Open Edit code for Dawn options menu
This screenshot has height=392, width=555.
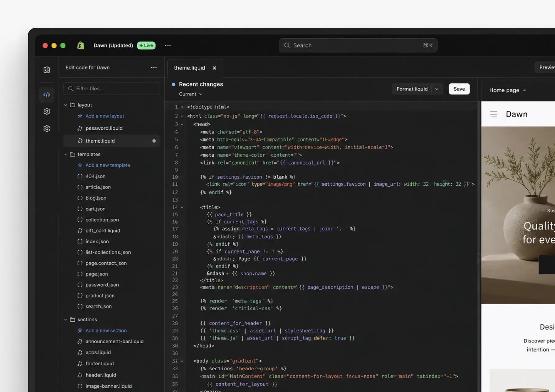click(154, 68)
